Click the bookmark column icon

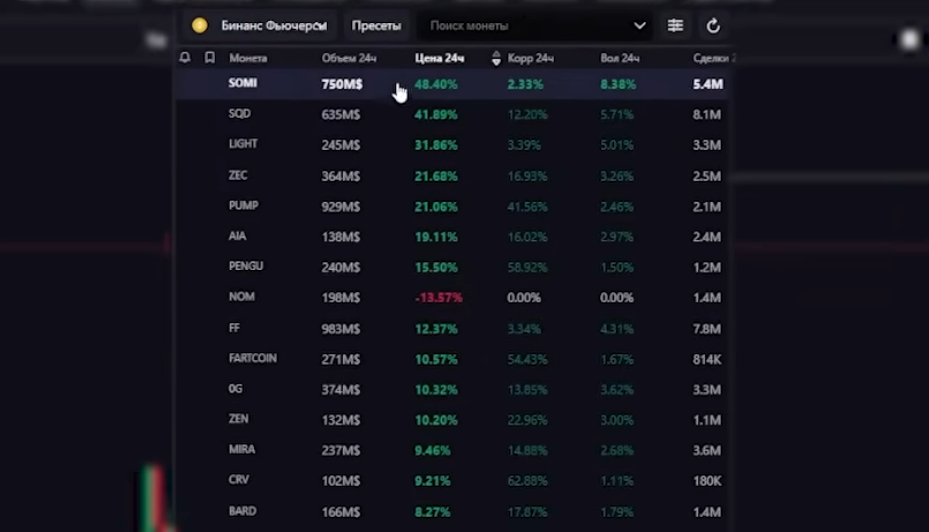pyautogui.click(x=210, y=57)
